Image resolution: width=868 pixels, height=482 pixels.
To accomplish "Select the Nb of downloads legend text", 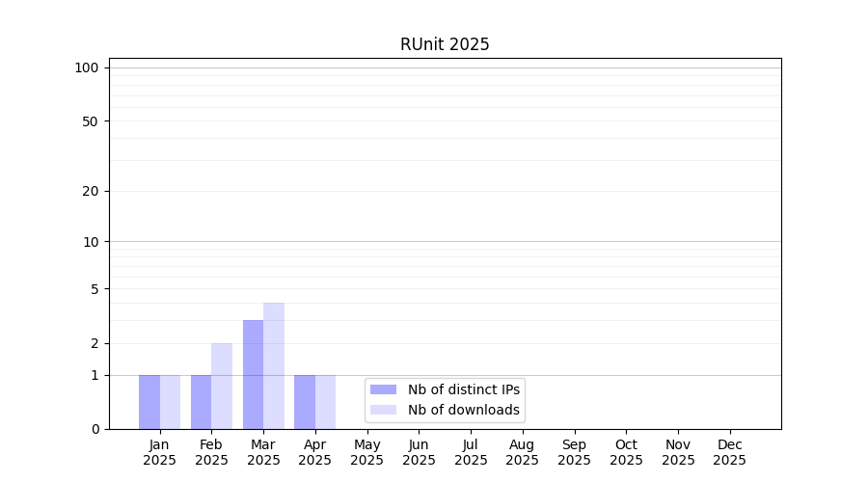I will point(464,410).
